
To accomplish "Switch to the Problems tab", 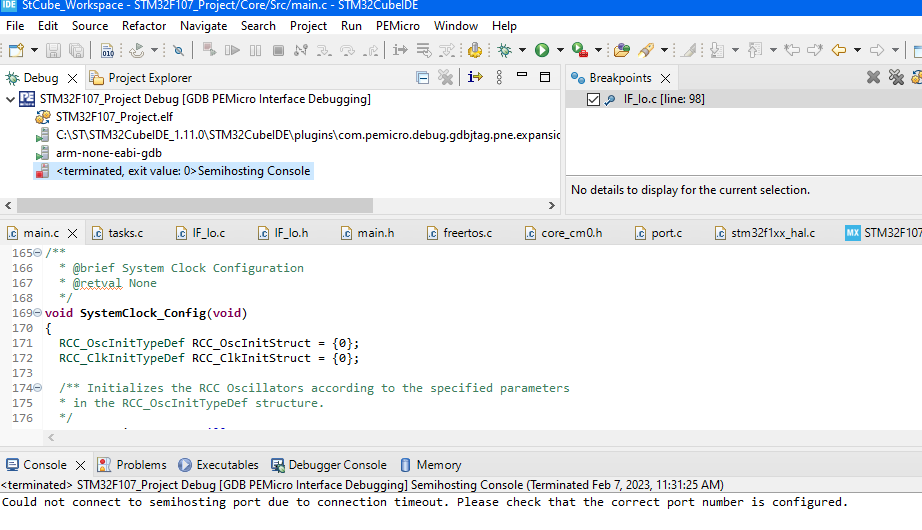I will click(132, 465).
